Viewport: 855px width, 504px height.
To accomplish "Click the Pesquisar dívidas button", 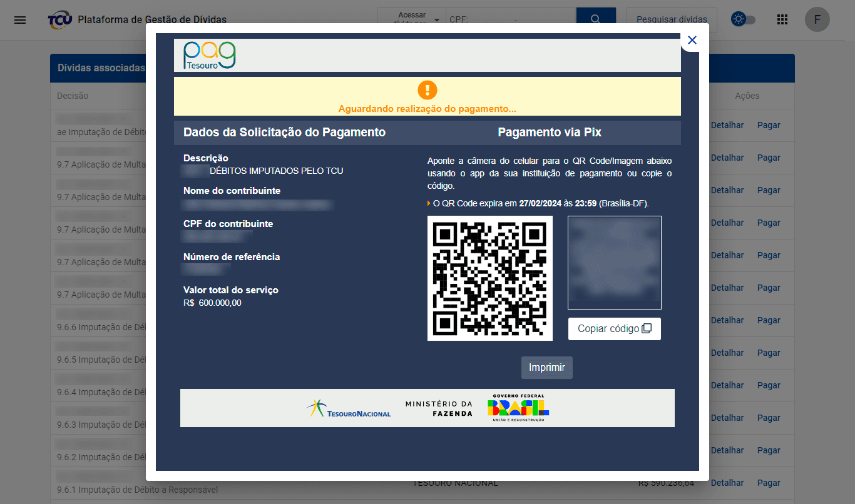I will pos(671,19).
